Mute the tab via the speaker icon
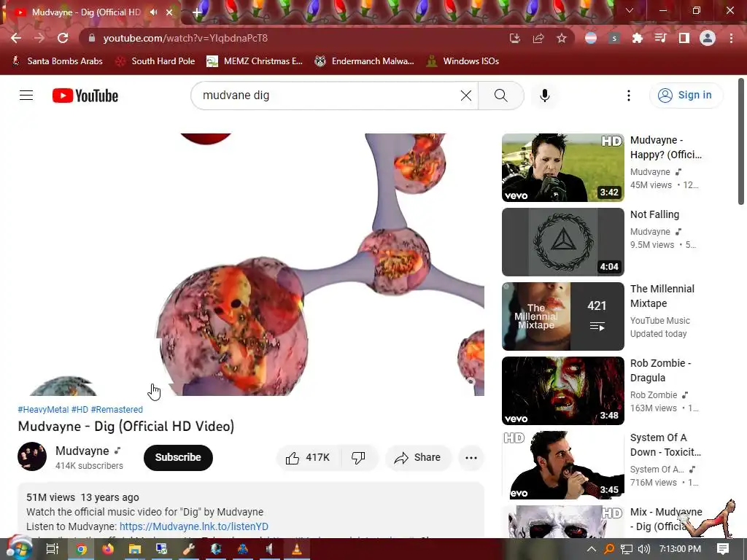The height and width of the screenshot is (560, 747). 153,12
